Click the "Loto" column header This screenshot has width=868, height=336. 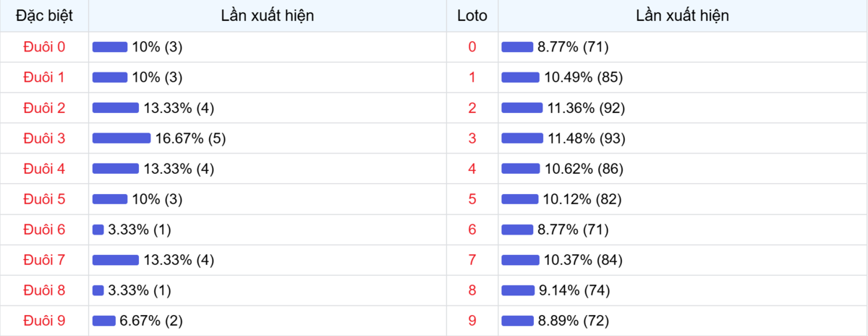[472, 15]
